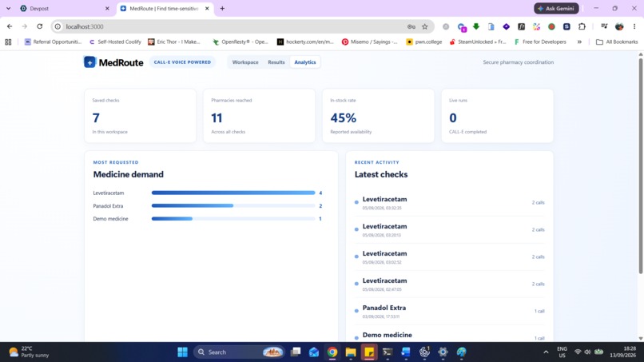Select the Analytics tab

[x=304, y=62]
